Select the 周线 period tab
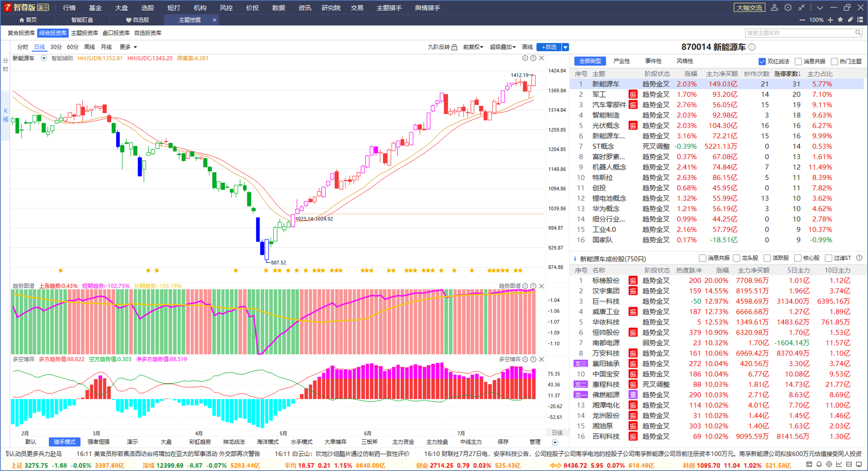The height and width of the screenshot is (471, 868). [x=89, y=47]
